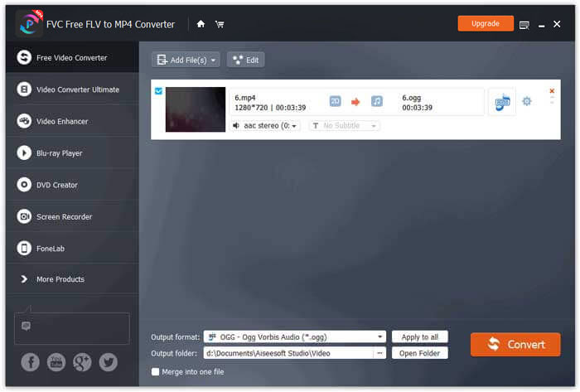The width and height of the screenshot is (580, 392).
Task: Open Video Enhancer in sidebar
Action: [73, 121]
